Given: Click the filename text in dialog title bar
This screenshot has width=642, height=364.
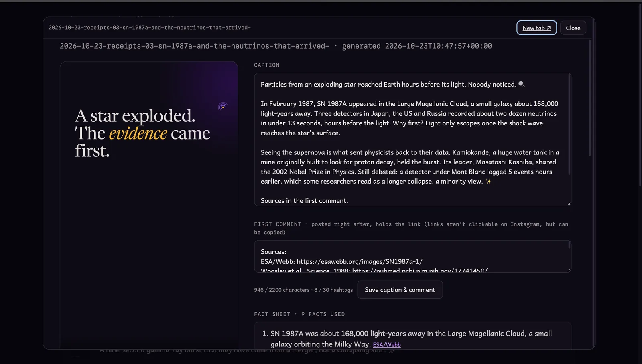Looking at the screenshot, I should pos(150,28).
